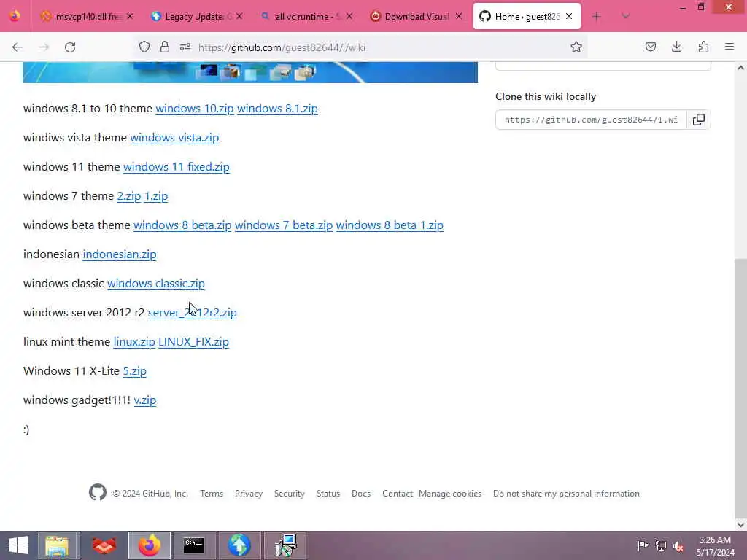The image size is (747, 560).
Task: Download windows 8.1.zip
Action: pyautogui.click(x=277, y=109)
